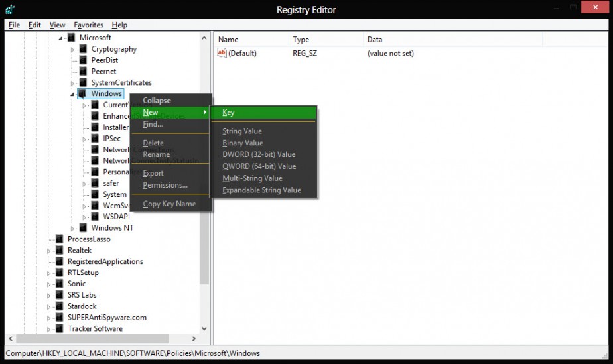The width and height of the screenshot is (613, 364).
Task: Click the SystemCertificates folder icon
Action: click(x=83, y=82)
